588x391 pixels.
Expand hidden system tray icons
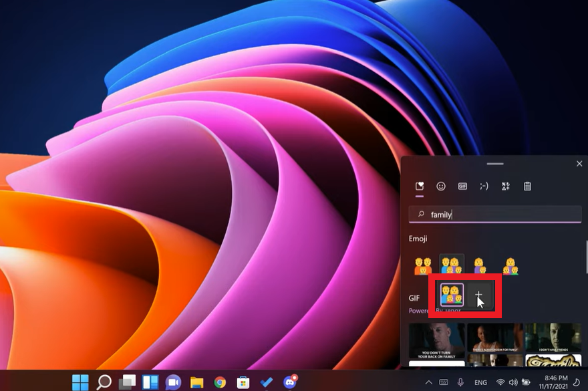pyautogui.click(x=429, y=382)
